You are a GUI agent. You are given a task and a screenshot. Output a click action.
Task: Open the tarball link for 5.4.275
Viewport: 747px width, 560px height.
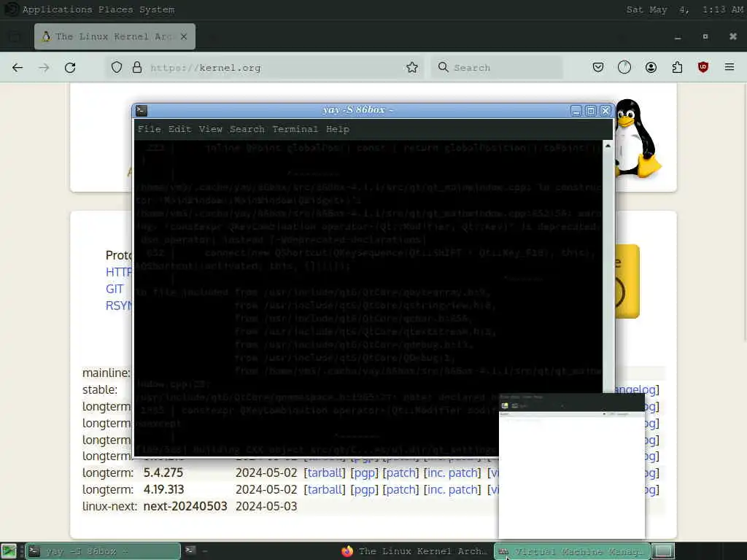coord(325,472)
